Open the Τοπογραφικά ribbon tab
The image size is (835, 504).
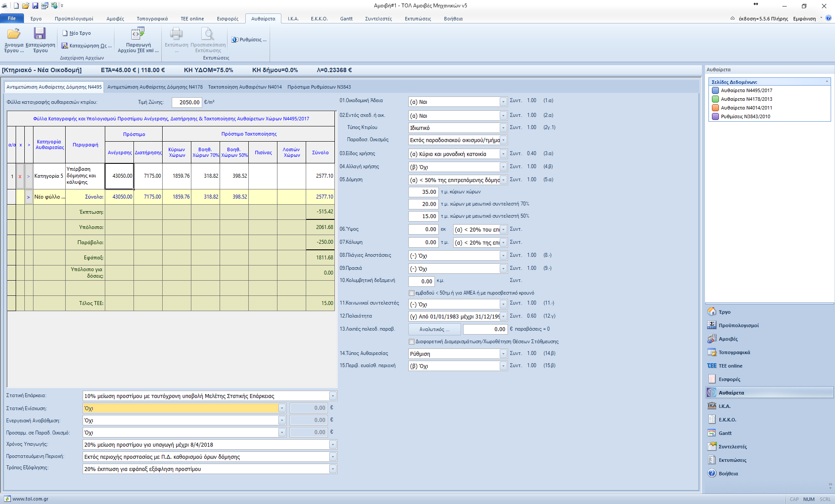(x=152, y=19)
